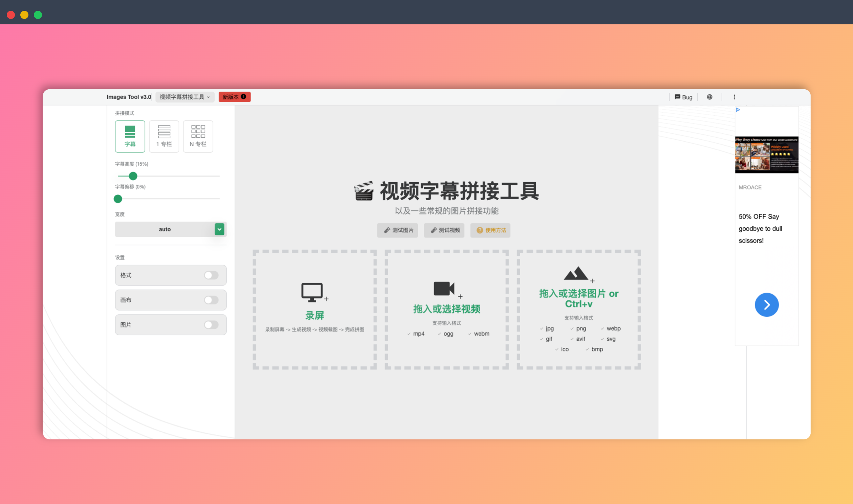Click the Images Tool v3.0 title
Screen dimensions: 853x504
click(129, 97)
